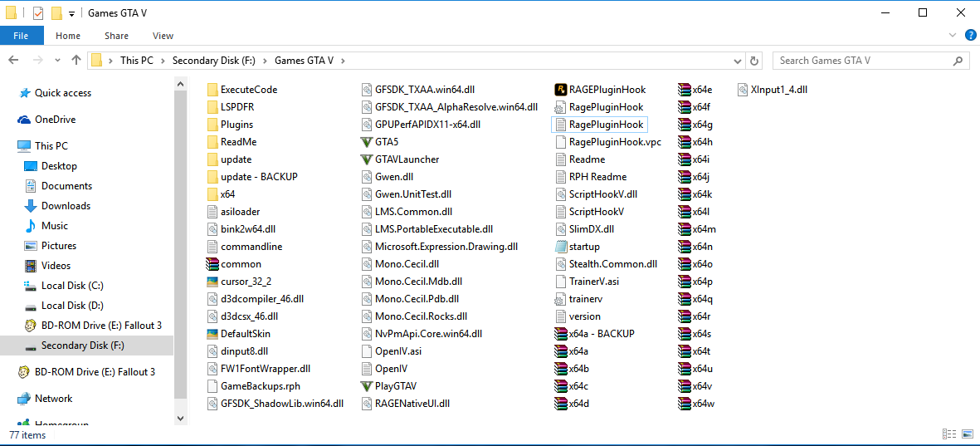
Task: Click the Up directory arrow button
Action: (76, 60)
